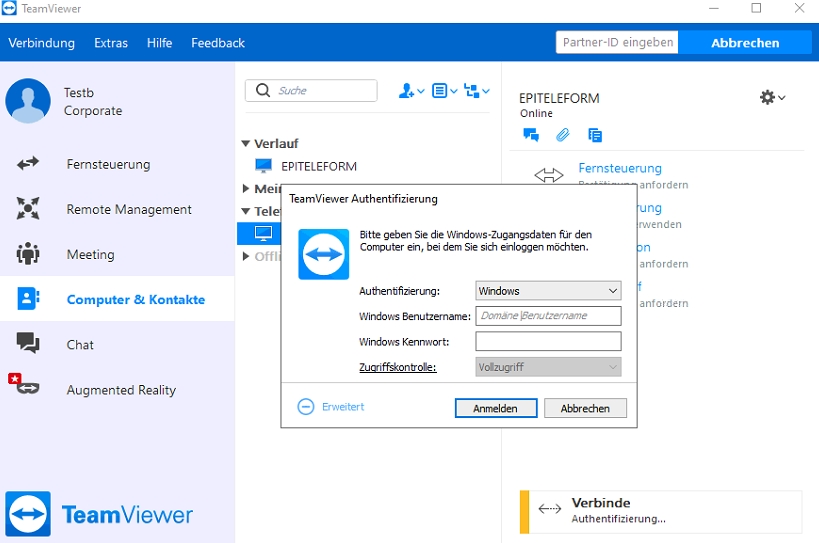Click the highlighted computer icon in list
The height and width of the screenshot is (543, 819).
tap(263, 233)
